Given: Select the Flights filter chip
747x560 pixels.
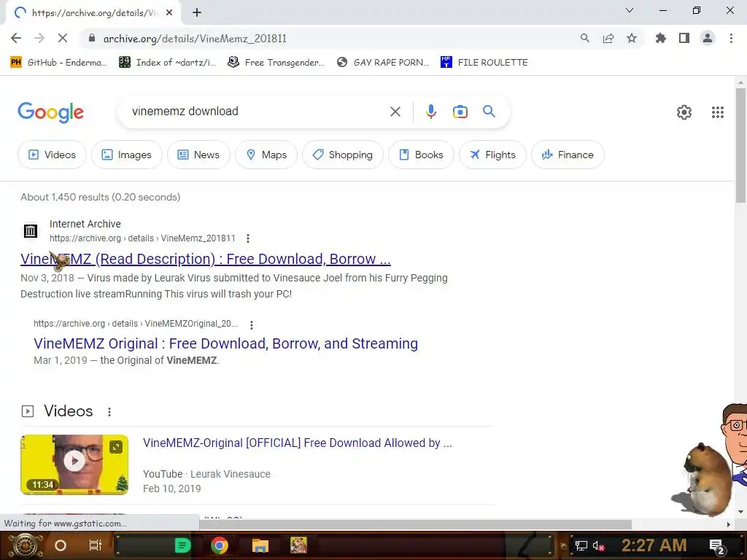Looking at the screenshot, I should click(x=492, y=155).
